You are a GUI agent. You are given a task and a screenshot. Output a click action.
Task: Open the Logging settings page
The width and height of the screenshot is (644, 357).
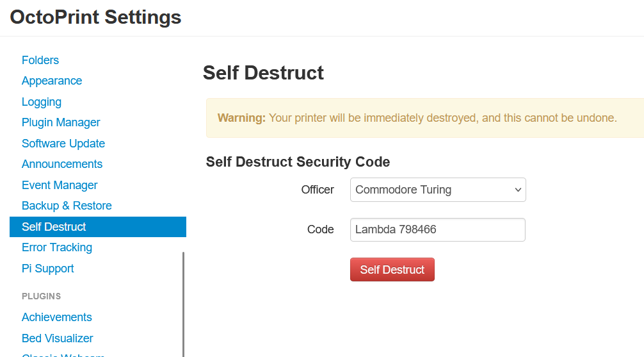click(42, 102)
